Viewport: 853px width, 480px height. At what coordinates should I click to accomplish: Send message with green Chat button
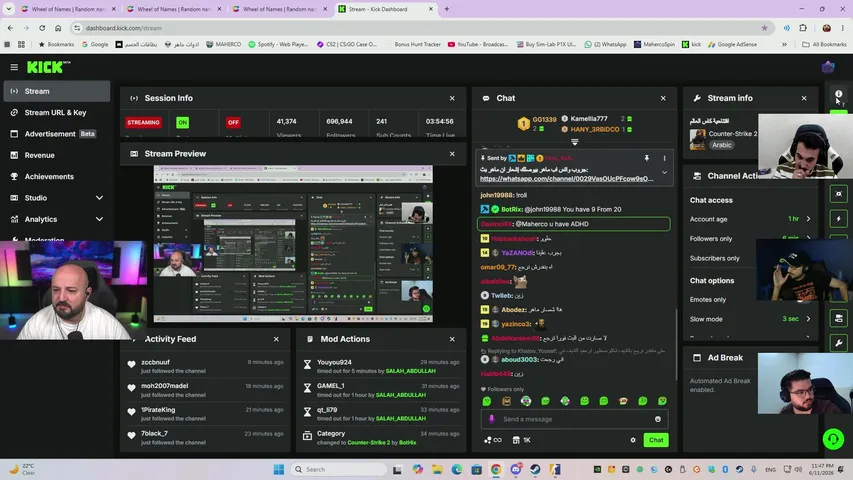pos(656,440)
